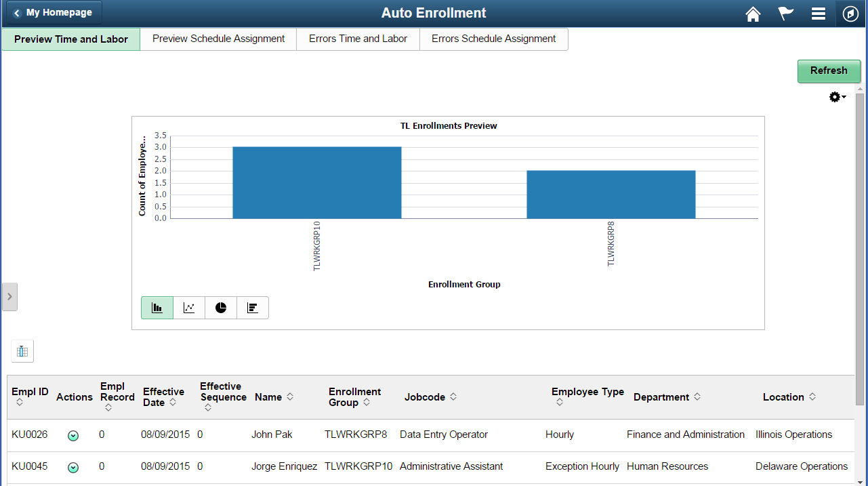Open the NavBar compass icon
Viewport: 868px width, 486px height.
(x=850, y=14)
